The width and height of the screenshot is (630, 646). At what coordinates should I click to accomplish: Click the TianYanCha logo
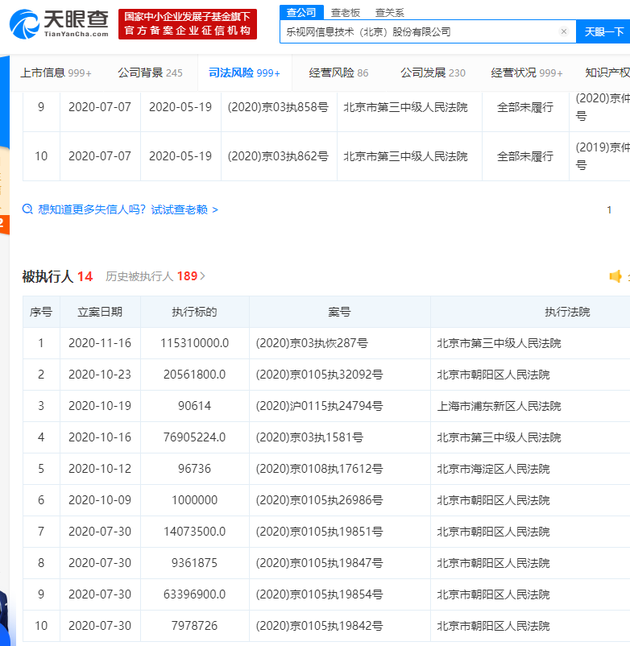click(59, 25)
